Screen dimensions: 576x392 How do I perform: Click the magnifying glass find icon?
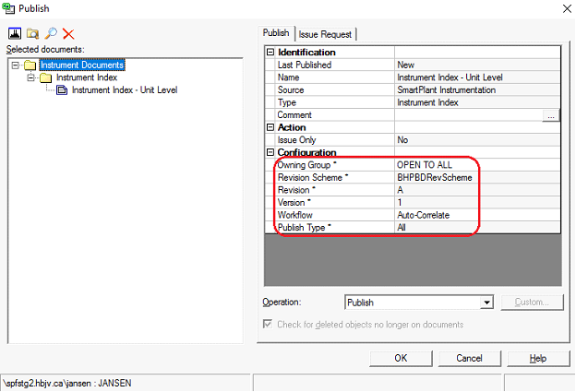coord(50,34)
